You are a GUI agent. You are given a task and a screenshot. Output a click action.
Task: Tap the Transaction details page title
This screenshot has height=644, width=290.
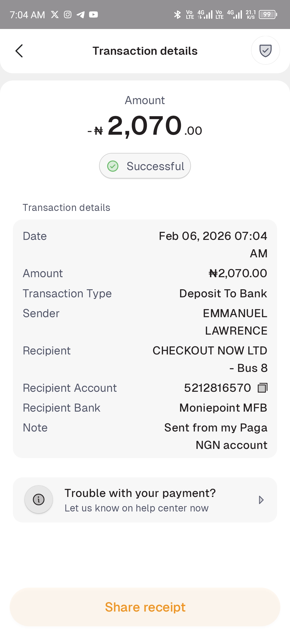pos(145,51)
